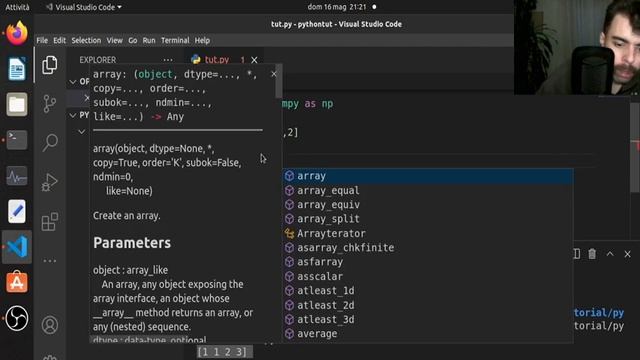Open the Terminal menu

(x=175, y=40)
